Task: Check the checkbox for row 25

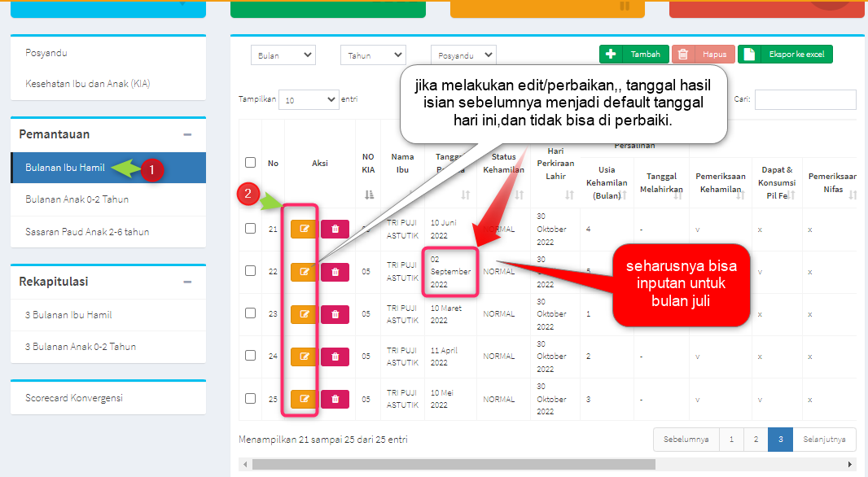Action: [x=249, y=398]
